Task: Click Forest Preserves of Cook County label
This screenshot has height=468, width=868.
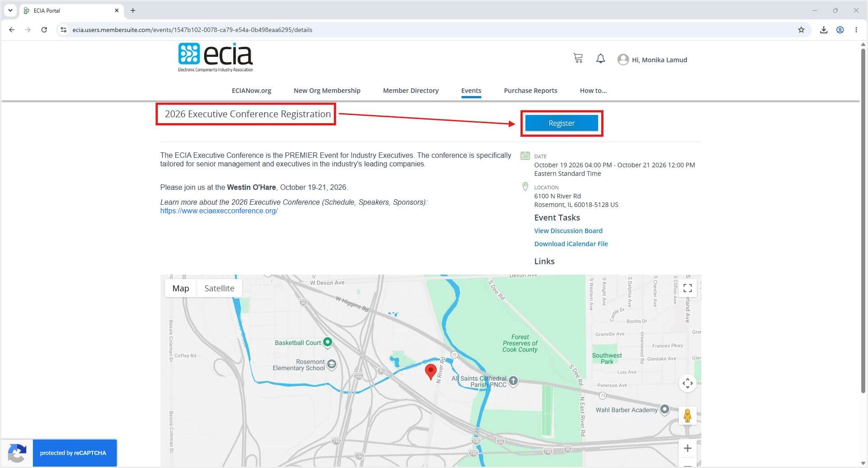Action: (520, 343)
